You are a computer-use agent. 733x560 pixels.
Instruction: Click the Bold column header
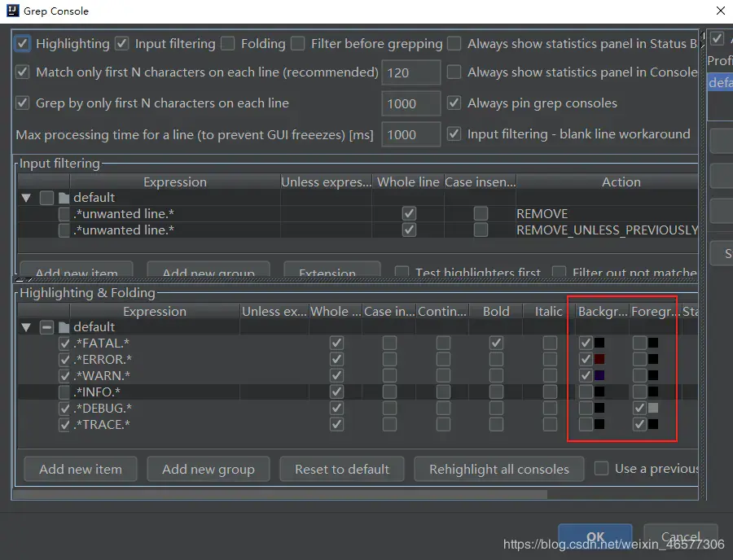point(496,312)
